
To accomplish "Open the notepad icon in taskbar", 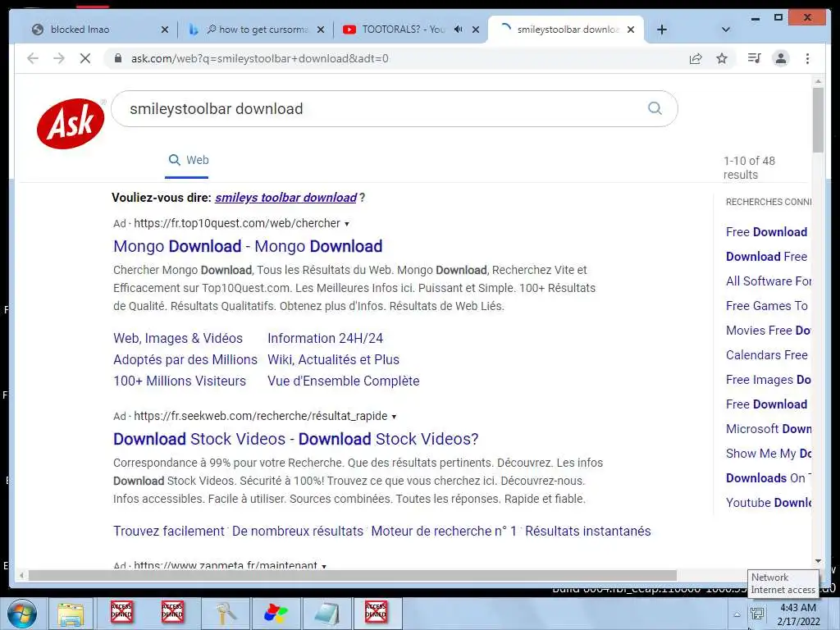I will [x=327, y=614].
